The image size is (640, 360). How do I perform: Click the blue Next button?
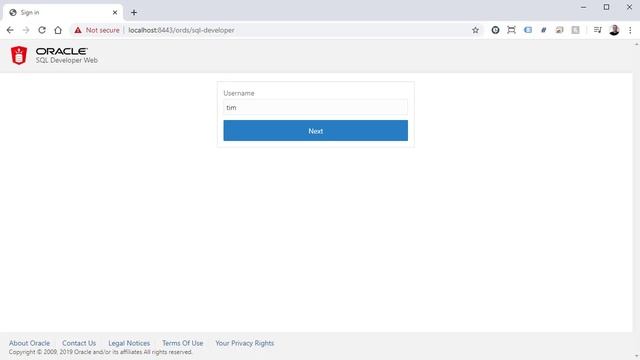coord(316,131)
